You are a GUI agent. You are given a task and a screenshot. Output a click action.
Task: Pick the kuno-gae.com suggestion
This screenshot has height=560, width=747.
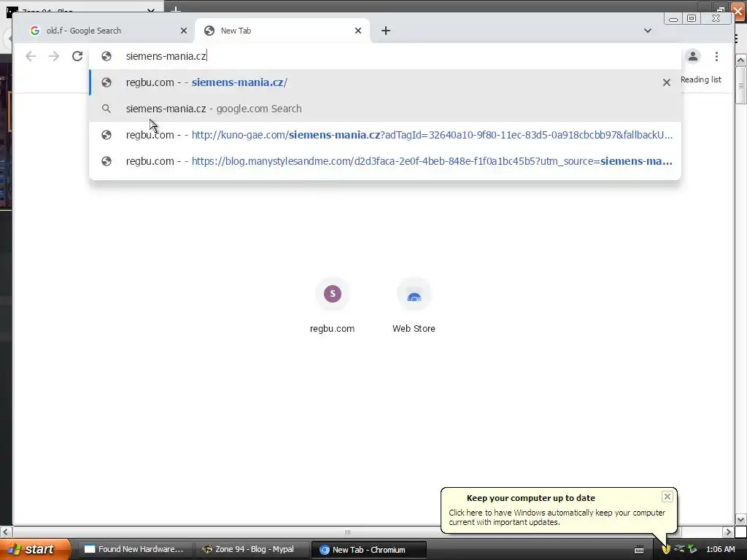click(x=385, y=135)
